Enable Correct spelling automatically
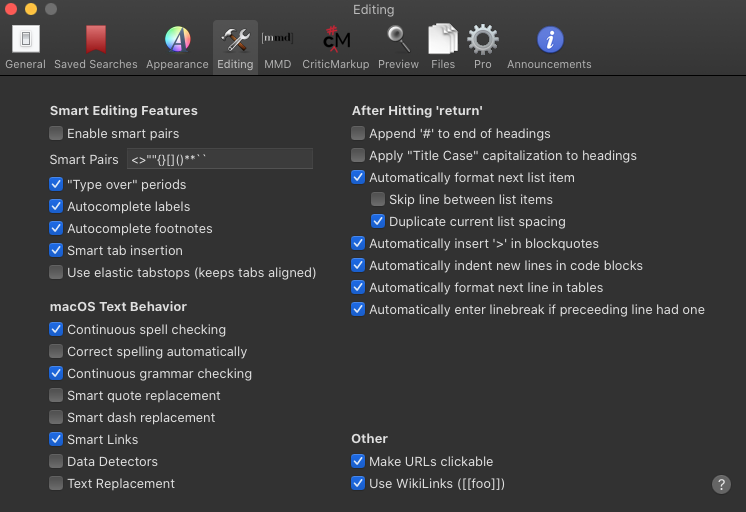 [x=57, y=352]
